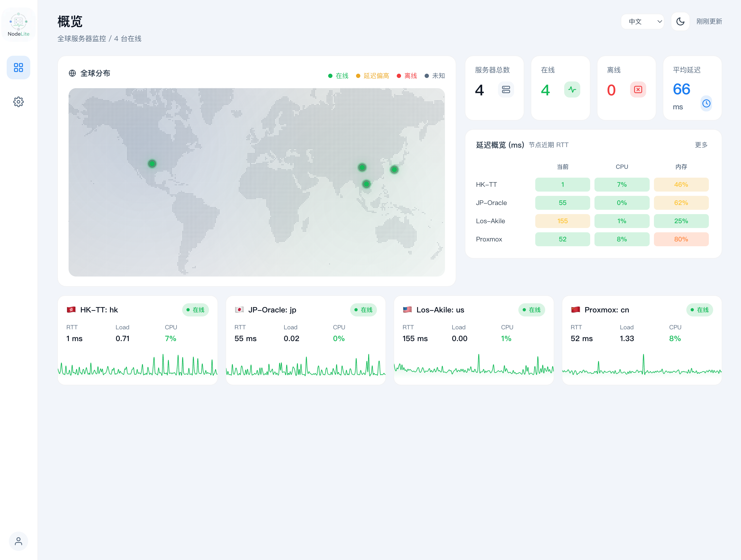Click the 25% memory cell for Los-Akile
This screenshot has height=560, width=741.
[681, 221]
